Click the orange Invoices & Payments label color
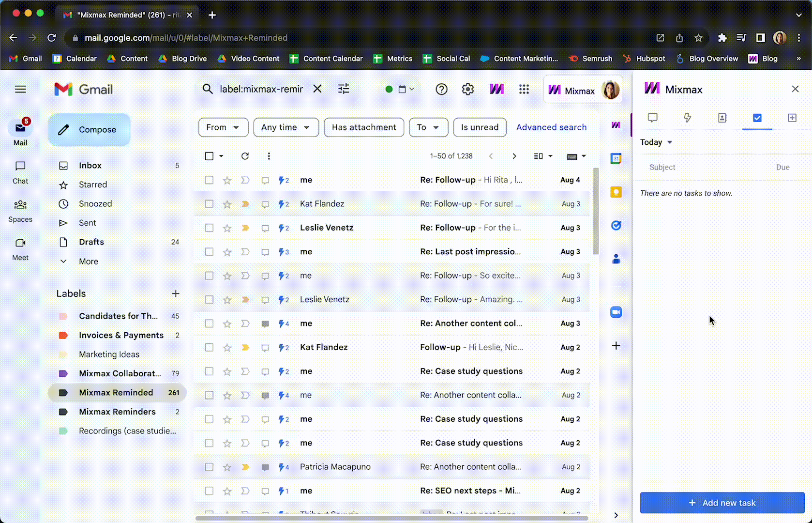Screen dimensions: 812x523 point(63,335)
